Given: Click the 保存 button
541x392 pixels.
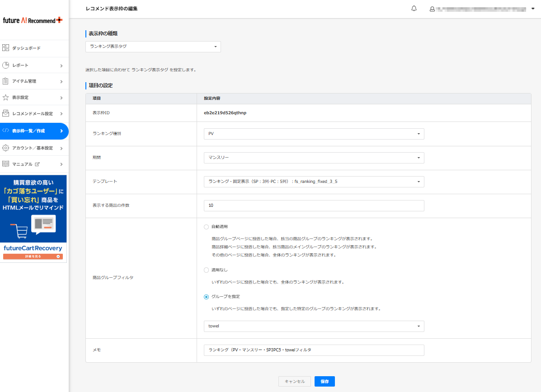Looking at the screenshot, I should [x=325, y=382].
